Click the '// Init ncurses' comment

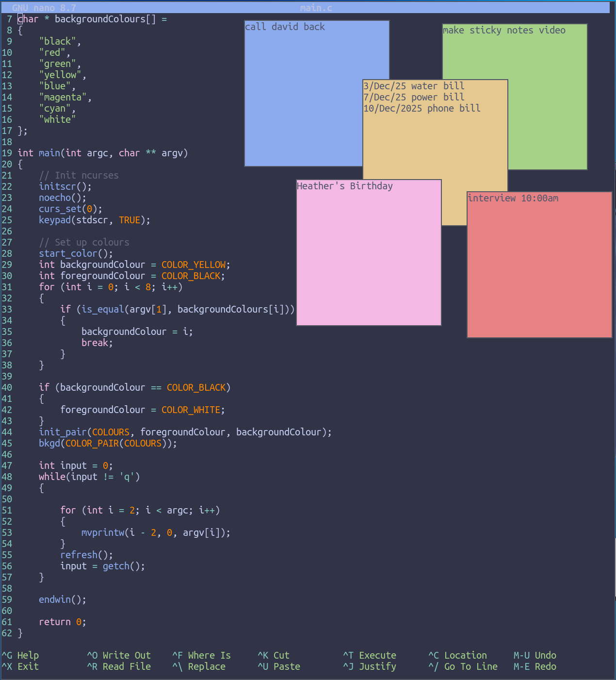(79, 175)
